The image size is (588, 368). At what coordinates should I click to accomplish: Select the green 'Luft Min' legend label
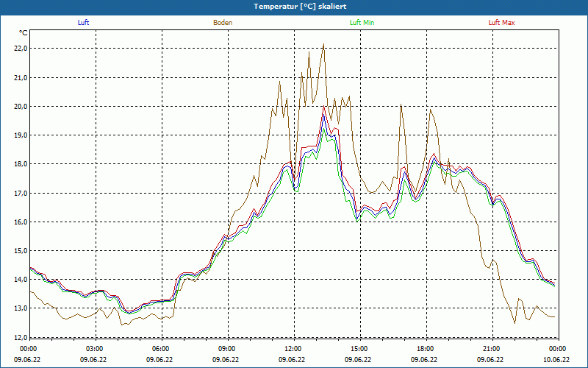(x=362, y=23)
